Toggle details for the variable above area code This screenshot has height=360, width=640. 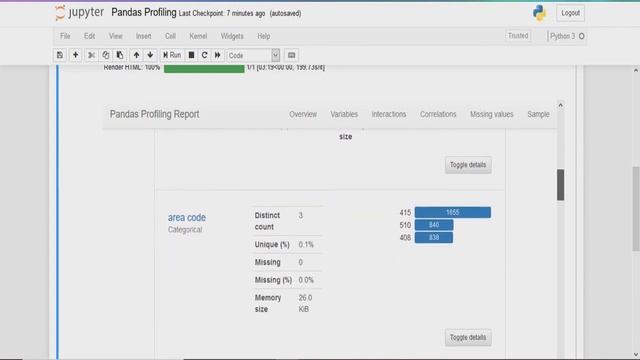point(468,165)
